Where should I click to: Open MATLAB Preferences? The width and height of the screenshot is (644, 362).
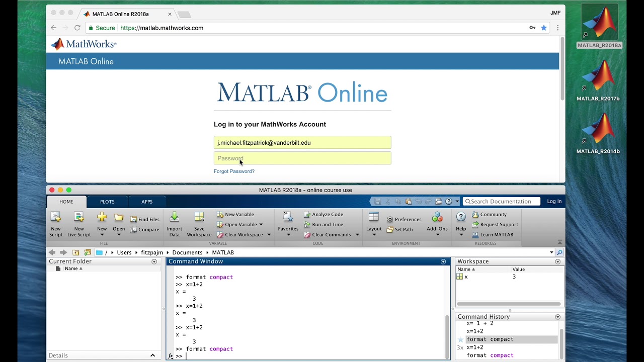coord(404,219)
